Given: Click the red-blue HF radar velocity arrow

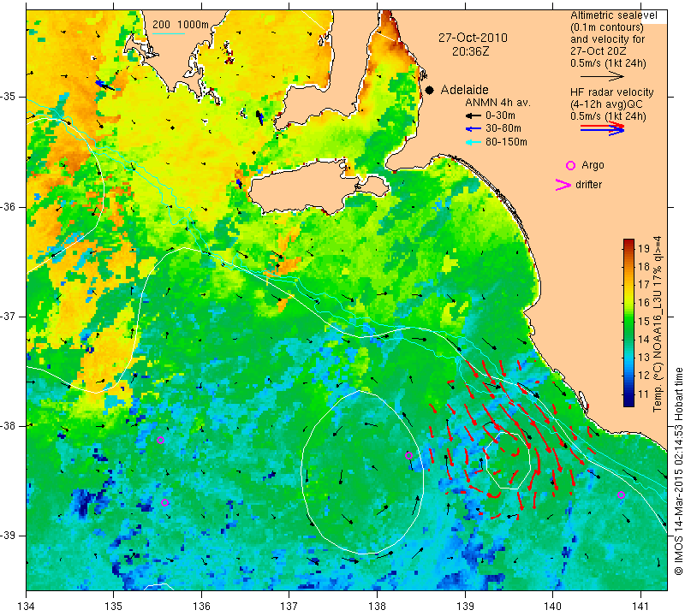Looking at the screenshot, I should pyautogui.click(x=603, y=128).
